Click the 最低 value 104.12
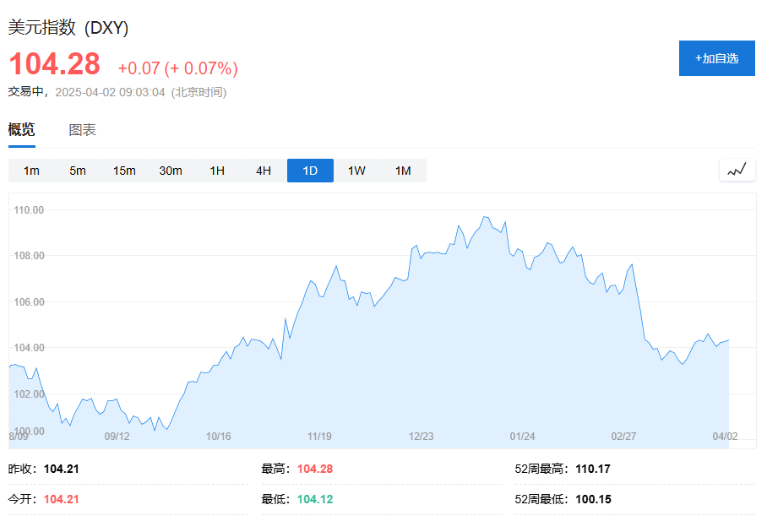Screen dimensions: 767x532 tap(315, 499)
